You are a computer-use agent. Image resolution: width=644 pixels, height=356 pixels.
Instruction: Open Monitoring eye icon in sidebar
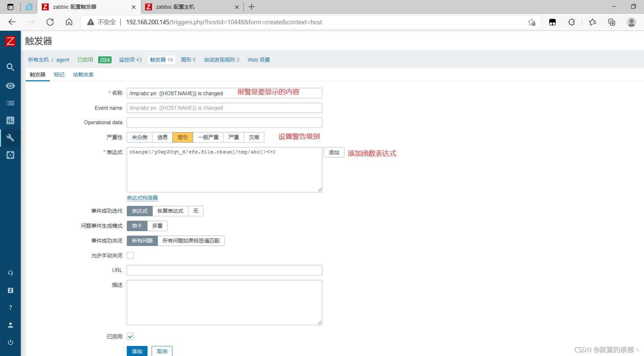tap(10, 86)
